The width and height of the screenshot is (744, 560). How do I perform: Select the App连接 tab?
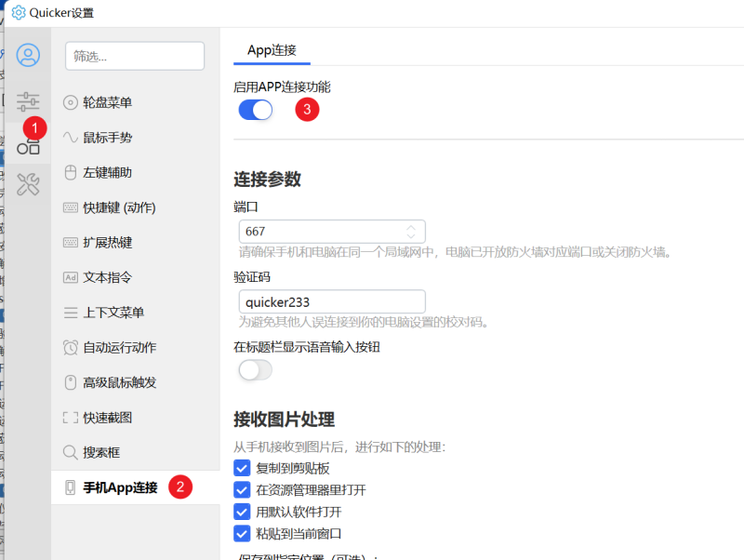[x=272, y=50]
